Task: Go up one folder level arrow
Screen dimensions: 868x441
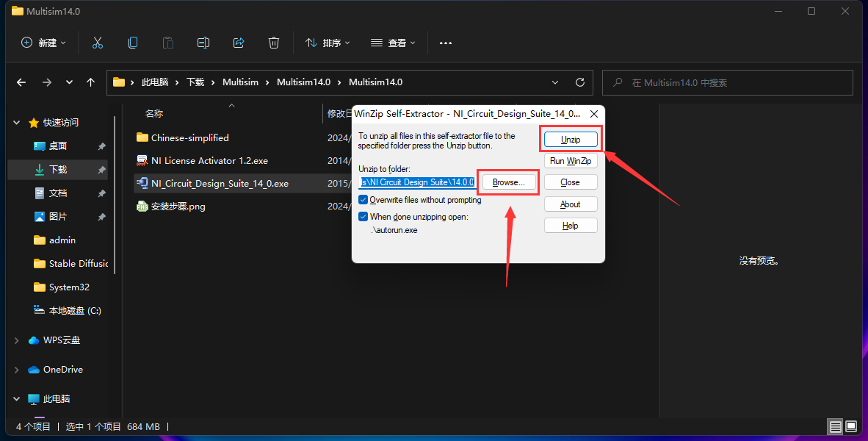Action: 91,82
